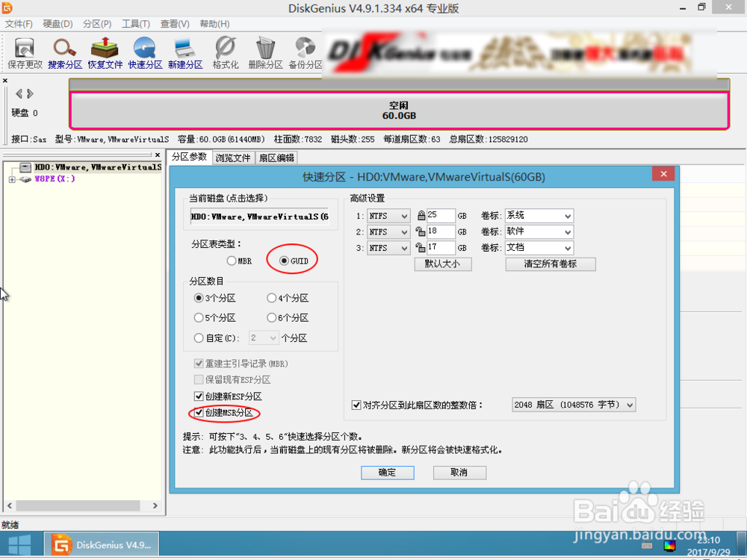747x560 pixels.
Task: Open volume label dropdown showing 软件
Action: (x=539, y=232)
